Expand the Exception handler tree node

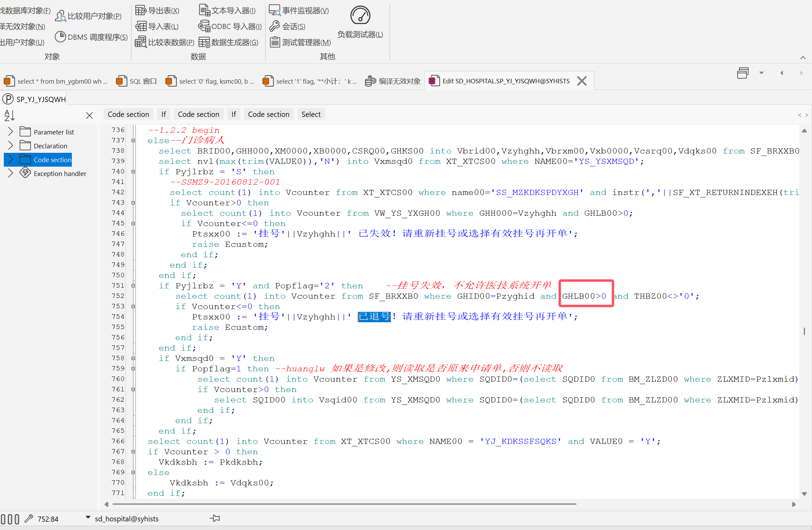(10, 173)
